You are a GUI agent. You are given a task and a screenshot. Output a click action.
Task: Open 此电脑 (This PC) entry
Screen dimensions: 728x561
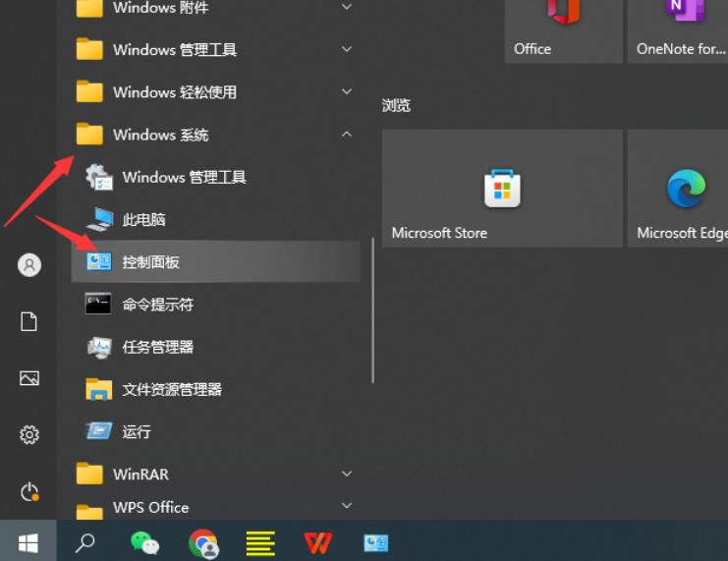point(216,219)
